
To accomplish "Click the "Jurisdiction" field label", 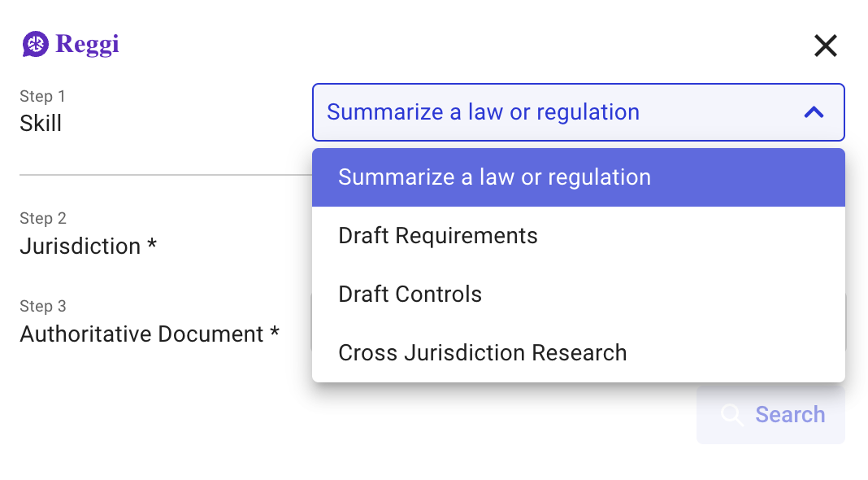I will [x=80, y=247].
